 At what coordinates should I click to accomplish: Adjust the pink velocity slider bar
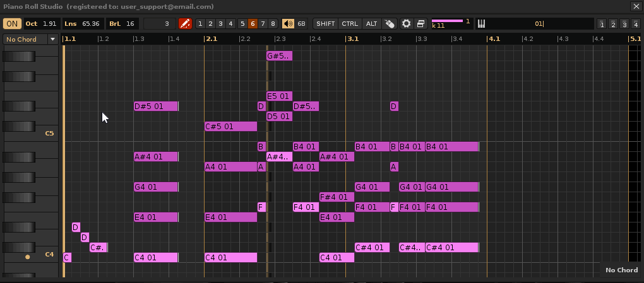click(447, 21)
